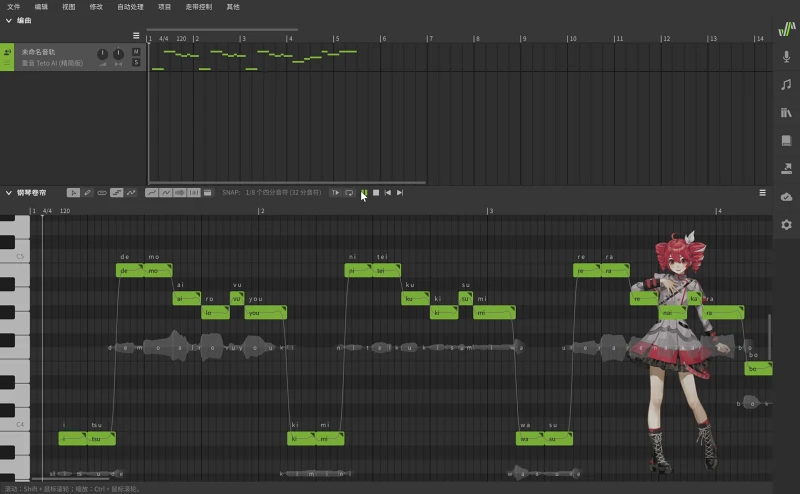The image size is (800, 494).
Task: Open the note properties music icon
Action: coord(787,85)
